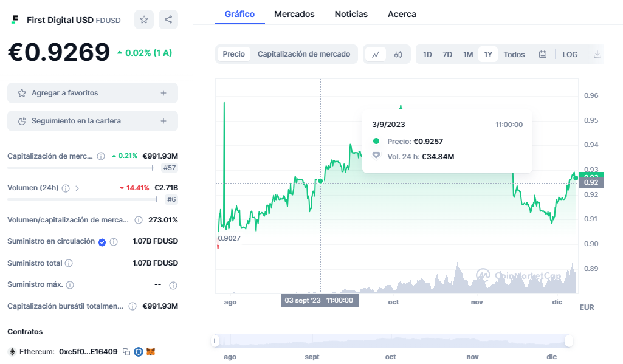This screenshot has width=623, height=364.
Task: Star First Digital USD as favorite
Action: coord(144,19)
